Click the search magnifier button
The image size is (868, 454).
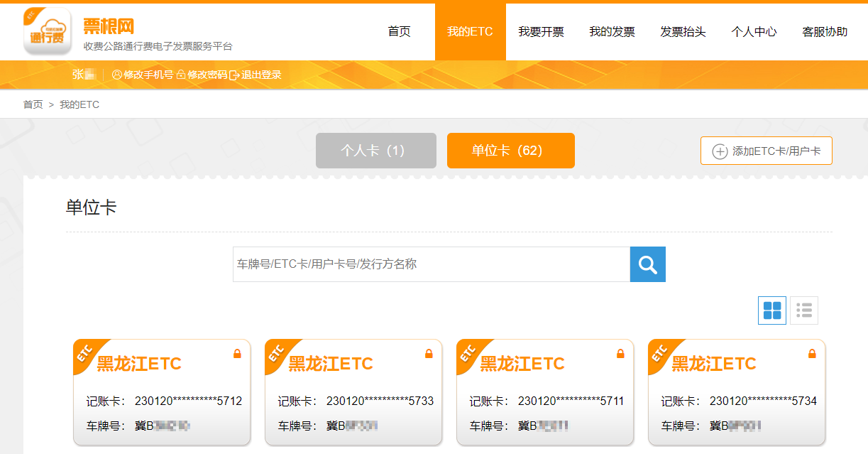point(647,264)
